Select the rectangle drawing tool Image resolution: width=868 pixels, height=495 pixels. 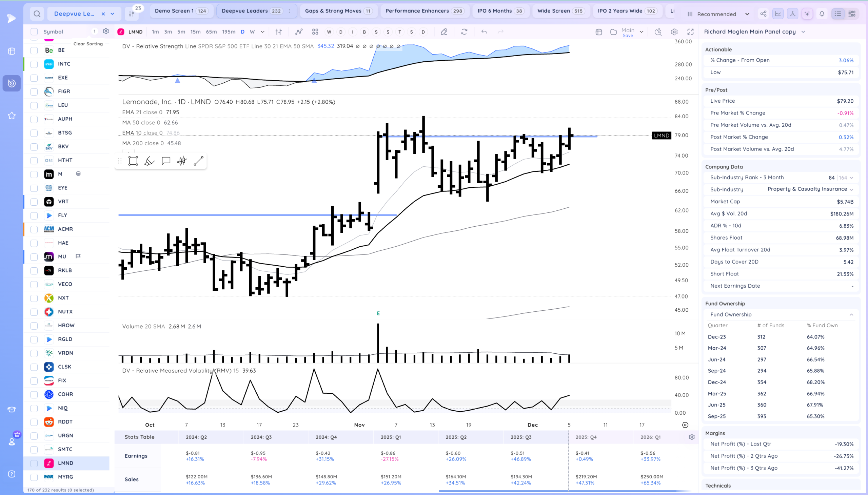pyautogui.click(x=133, y=161)
